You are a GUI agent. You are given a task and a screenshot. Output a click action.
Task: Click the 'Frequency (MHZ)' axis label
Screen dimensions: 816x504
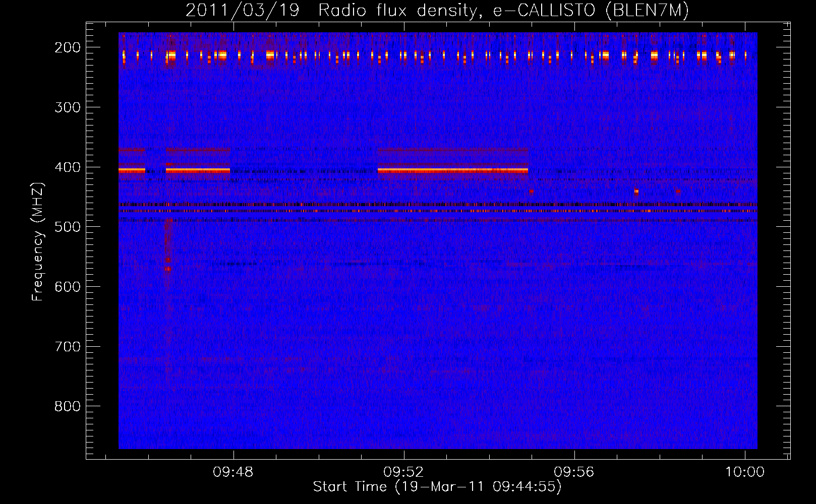pyautogui.click(x=38, y=241)
